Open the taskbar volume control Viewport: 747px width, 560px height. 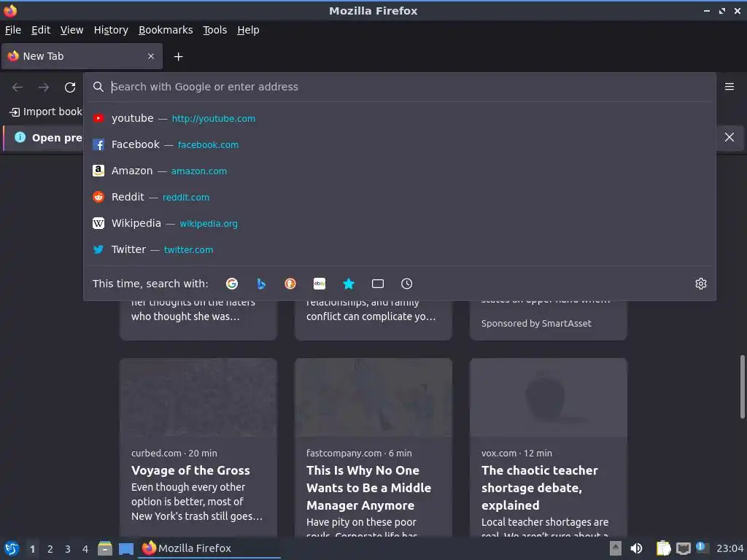[636, 548]
